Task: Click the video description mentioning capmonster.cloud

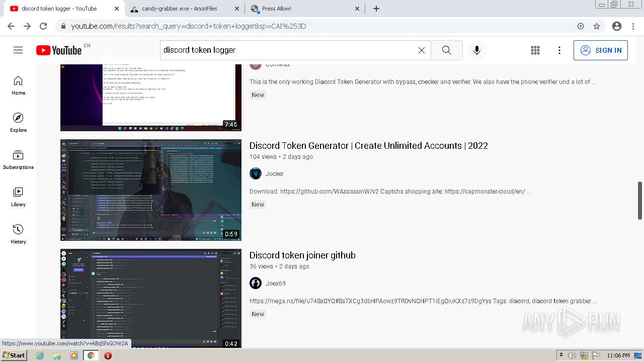Action: (x=390, y=191)
